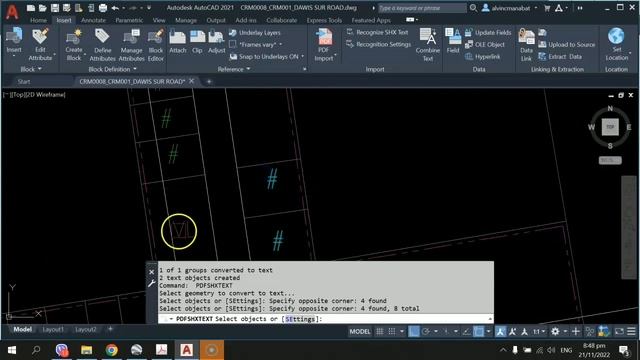Image resolution: width=640 pixels, height=360 pixels.
Task: Click the Plot printer icon in quick access
Action: 103,8
